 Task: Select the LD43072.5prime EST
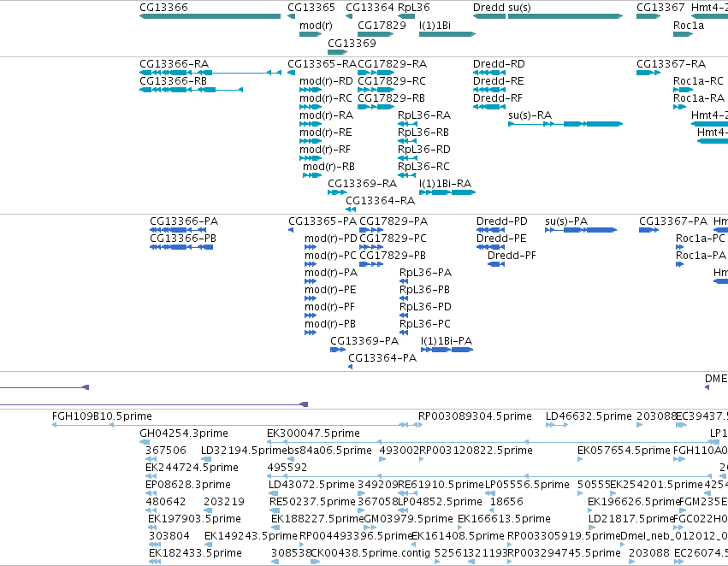tap(275, 493)
